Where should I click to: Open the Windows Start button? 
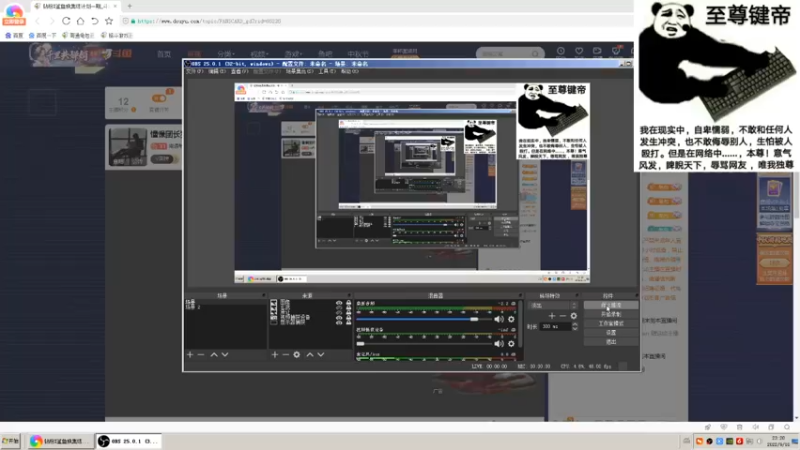10,441
